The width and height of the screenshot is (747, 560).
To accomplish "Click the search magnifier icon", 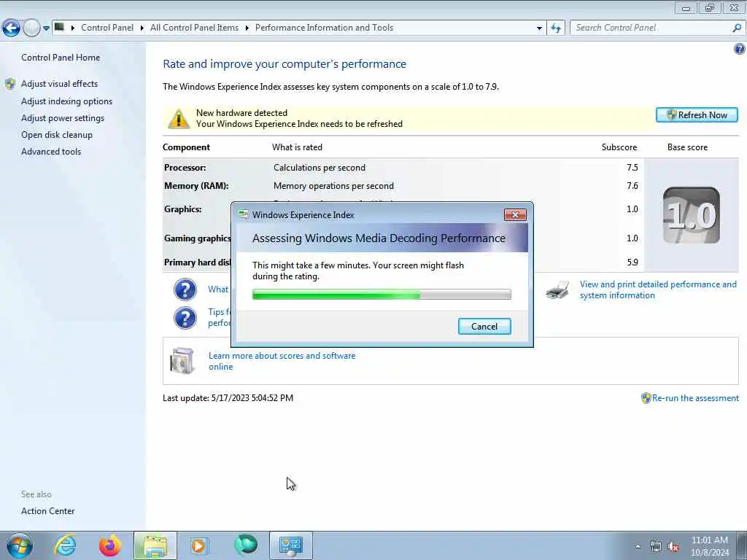I will coord(737,28).
